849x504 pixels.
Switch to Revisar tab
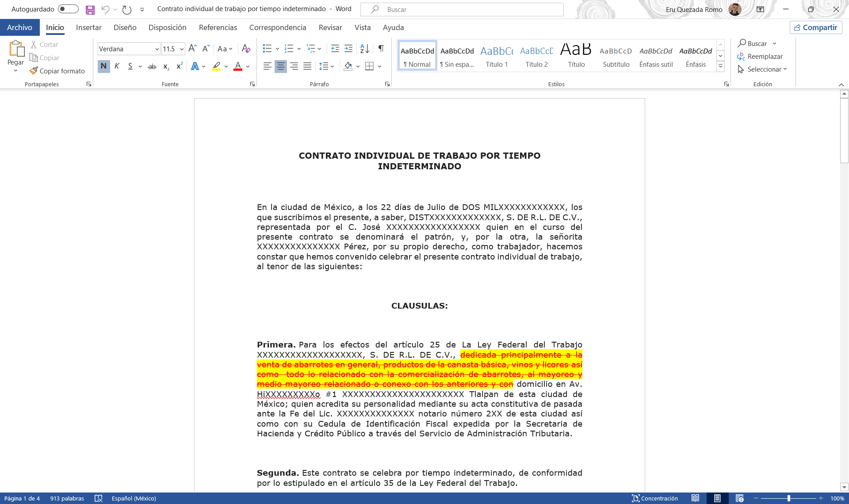330,27
